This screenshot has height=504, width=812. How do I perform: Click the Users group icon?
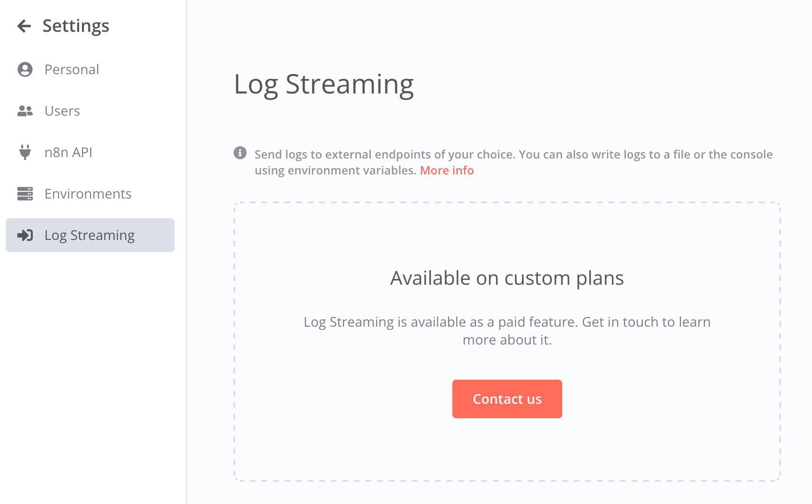coord(25,111)
